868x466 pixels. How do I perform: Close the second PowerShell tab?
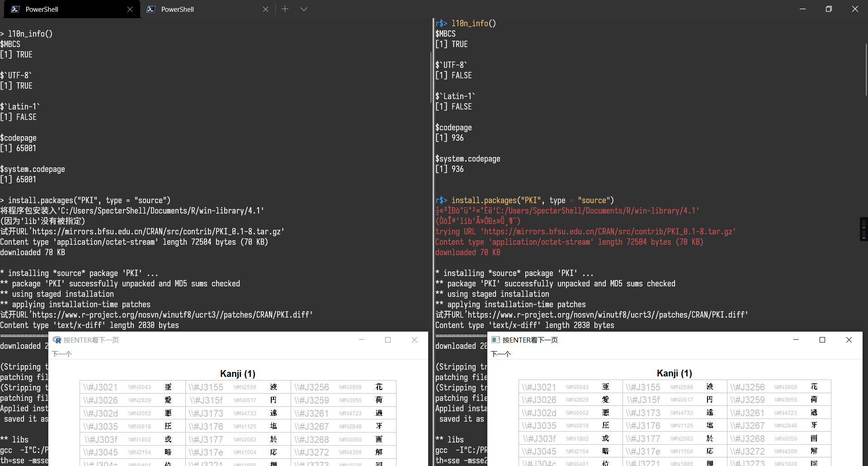point(266,9)
